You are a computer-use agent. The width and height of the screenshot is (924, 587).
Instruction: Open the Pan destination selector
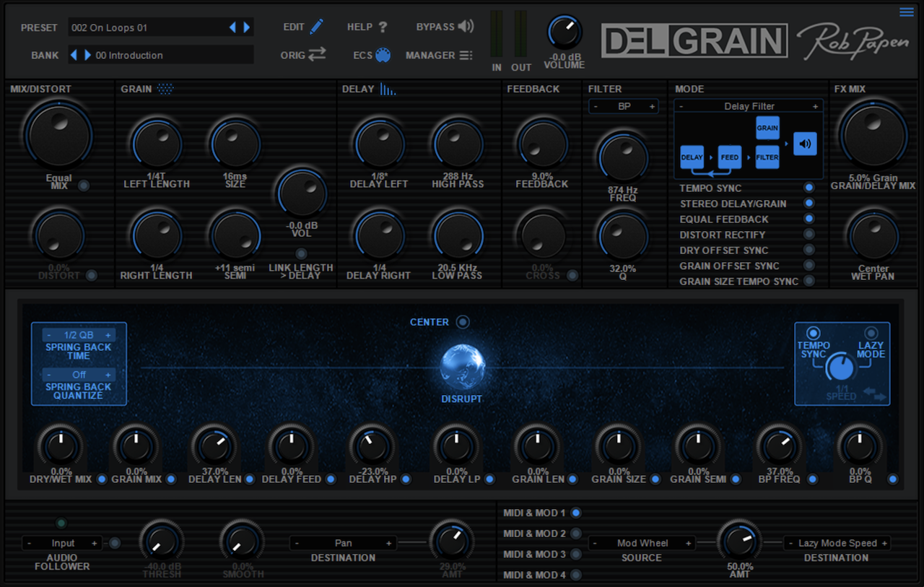[343, 543]
